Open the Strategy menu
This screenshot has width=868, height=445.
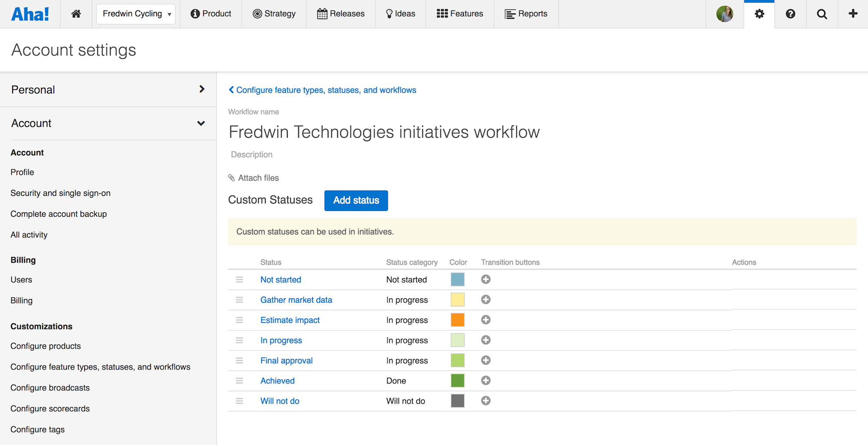coord(274,14)
